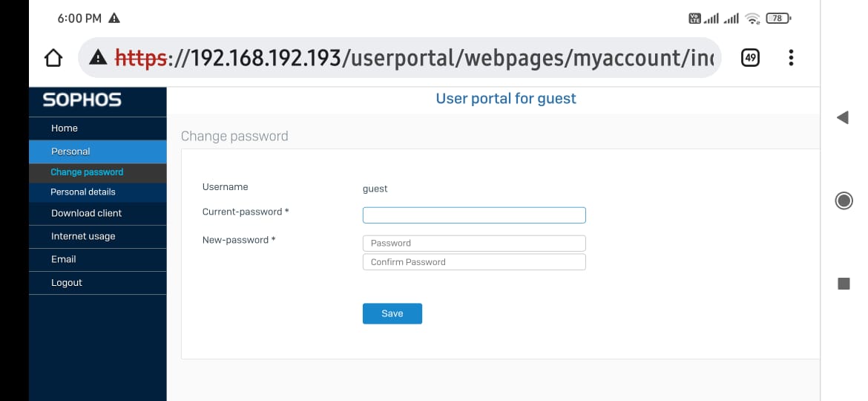Open the Home menu item

(65, 128)
